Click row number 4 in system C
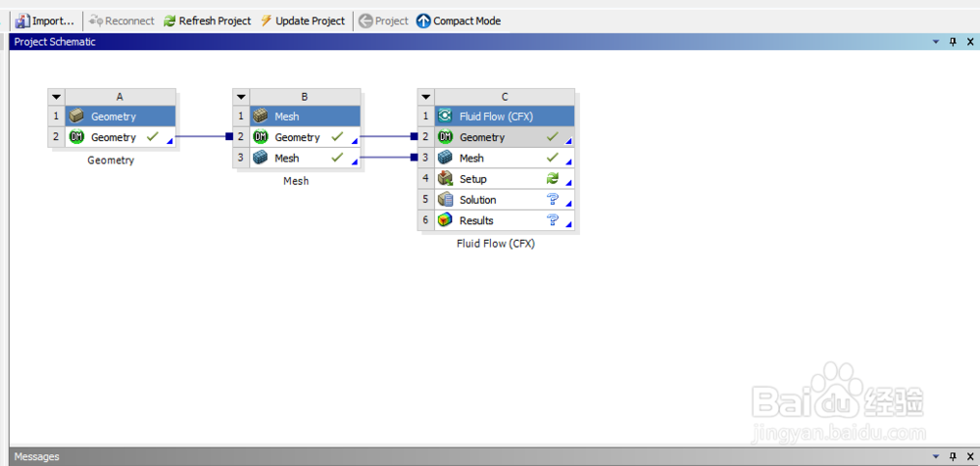 (425, 178)
